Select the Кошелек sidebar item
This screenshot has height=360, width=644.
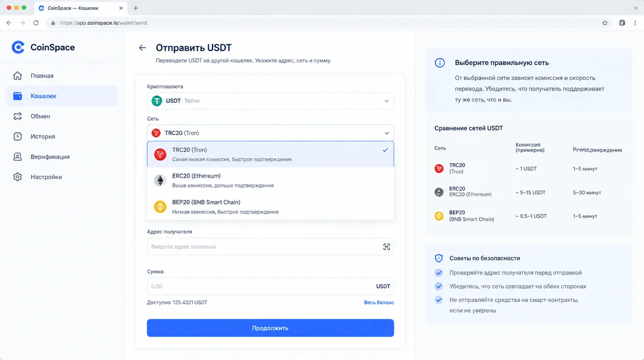(62, 96)
